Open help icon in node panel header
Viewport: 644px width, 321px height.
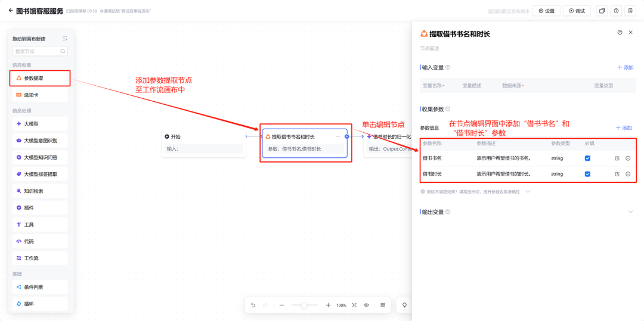pos(620,32)
